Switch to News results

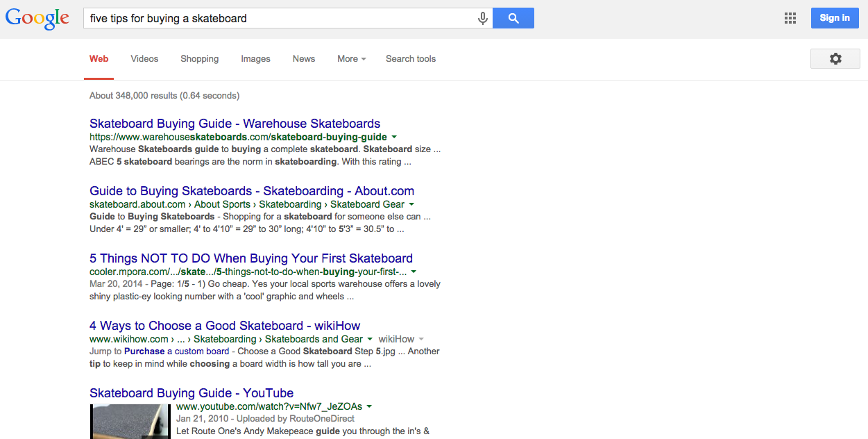pos(304,59)
